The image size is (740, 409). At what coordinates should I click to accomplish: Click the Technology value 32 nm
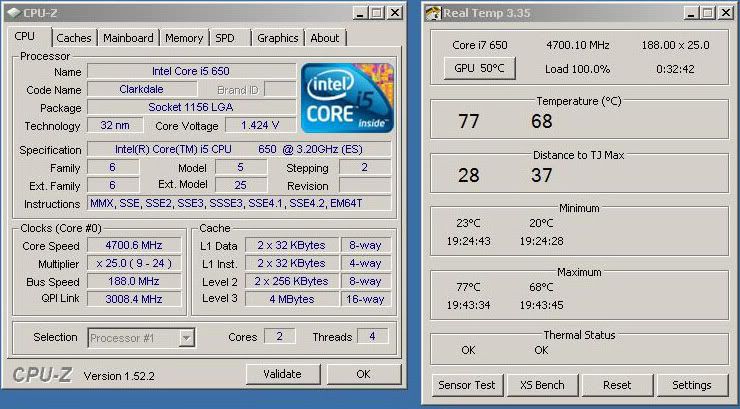click(x=115, y=125)
